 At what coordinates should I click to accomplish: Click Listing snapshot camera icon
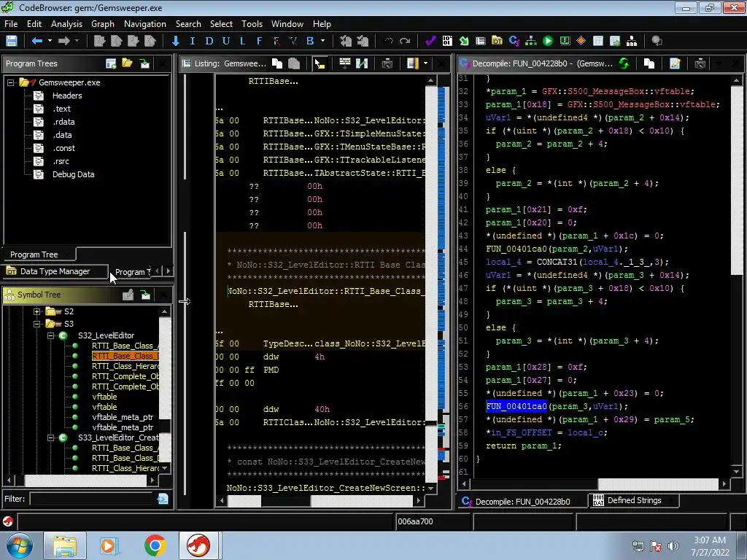(387, 63)
